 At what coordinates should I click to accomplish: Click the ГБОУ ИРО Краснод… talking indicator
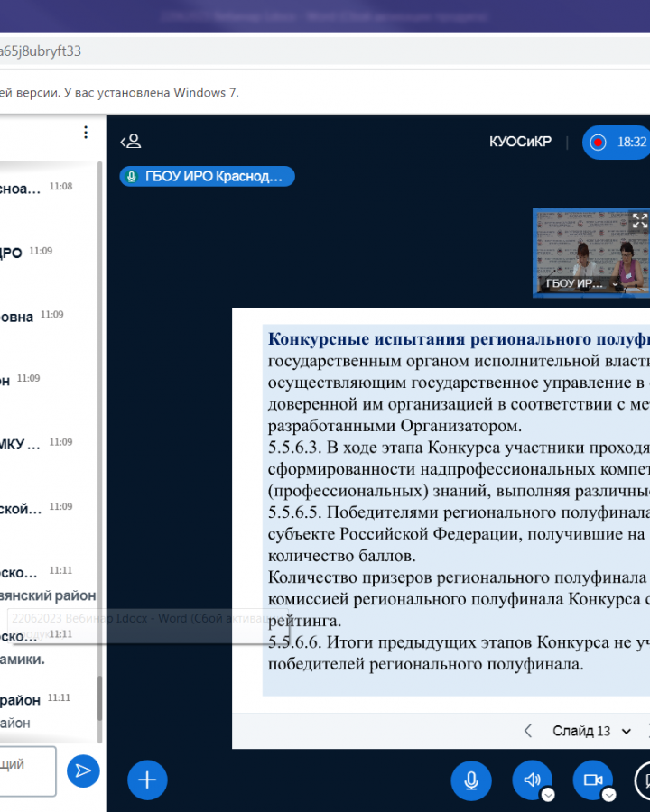[207, 176]
